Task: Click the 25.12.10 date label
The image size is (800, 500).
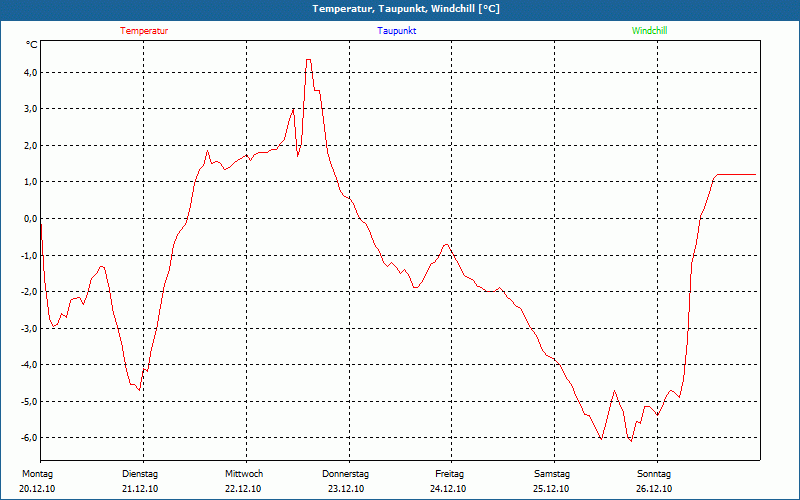Action: pos(551,489)
